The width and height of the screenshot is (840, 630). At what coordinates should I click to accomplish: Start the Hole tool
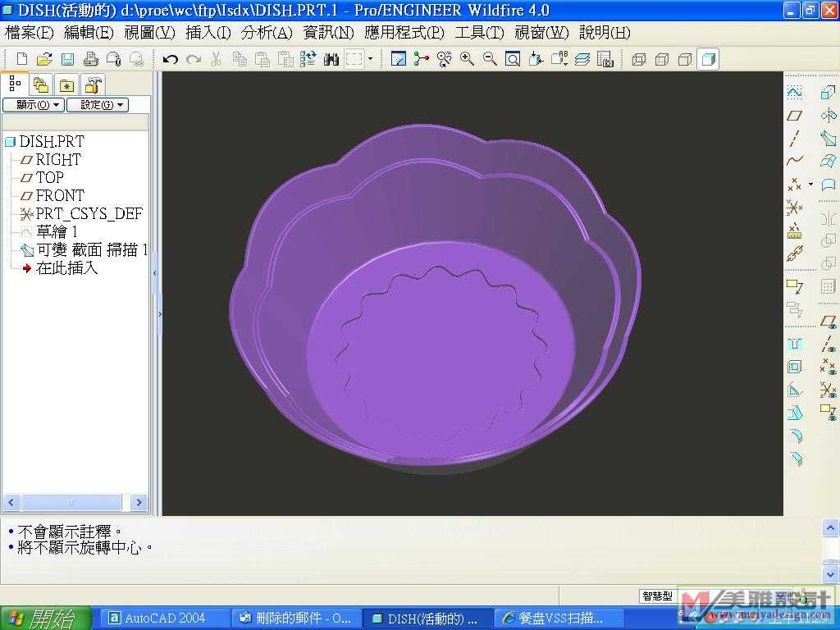click(x=794, y=344)
